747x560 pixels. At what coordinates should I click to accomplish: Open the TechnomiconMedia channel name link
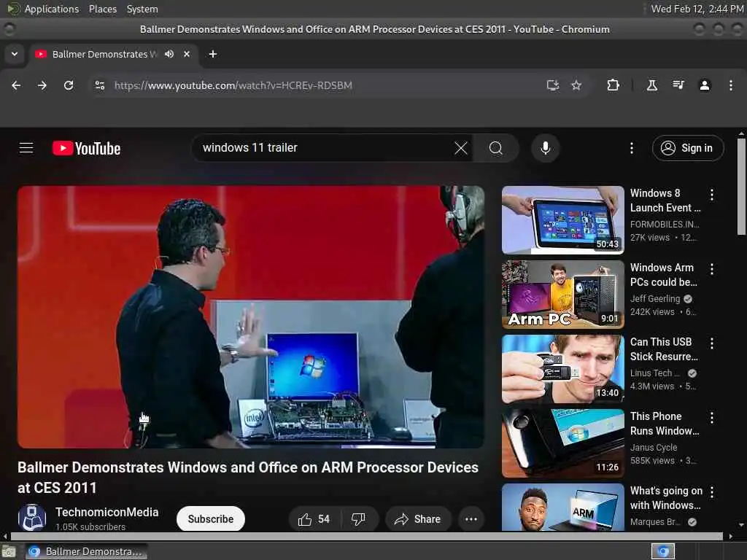coord(107,513)
